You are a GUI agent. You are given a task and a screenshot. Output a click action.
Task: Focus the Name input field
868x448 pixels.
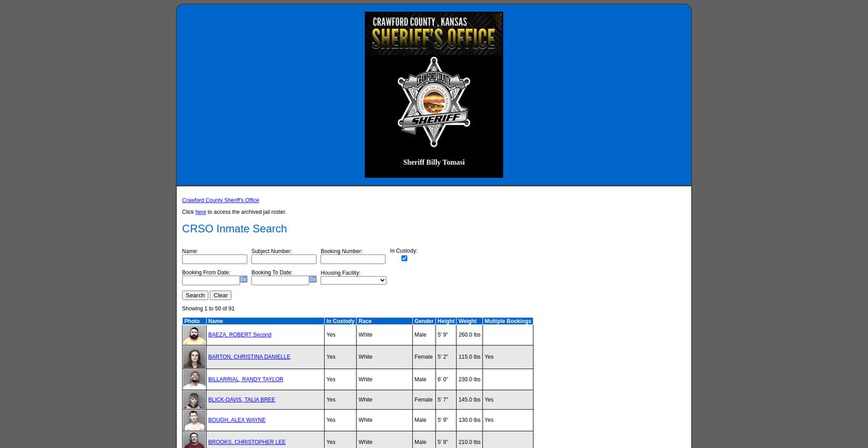(215, 259)
